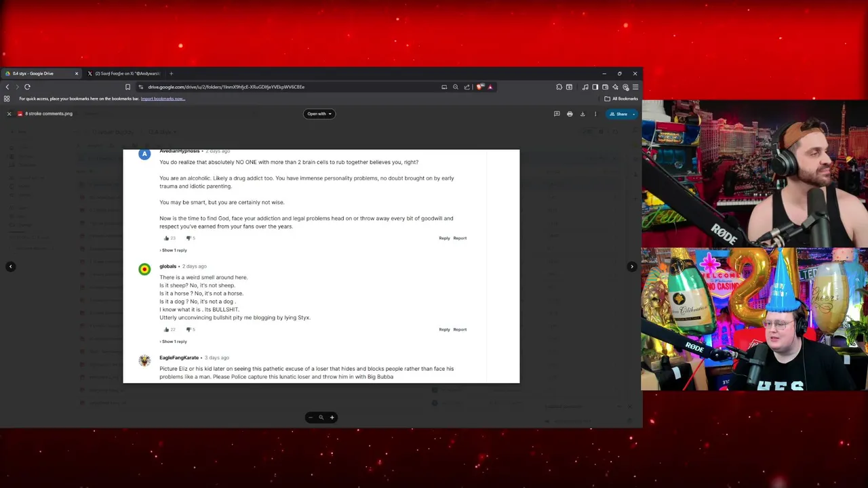The image size is (868, 488).
Task: Click the globals green circle avatar
Action: (x=144, y=270)
